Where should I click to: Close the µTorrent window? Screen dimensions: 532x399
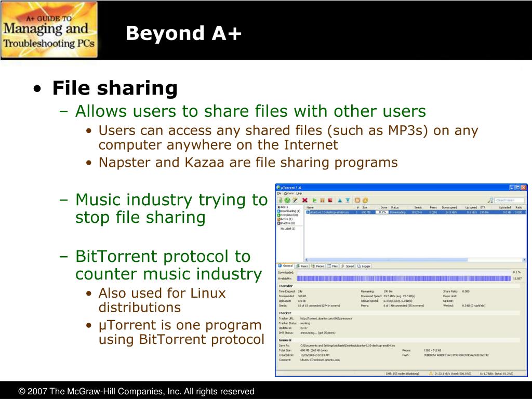(x=524, y=187)
